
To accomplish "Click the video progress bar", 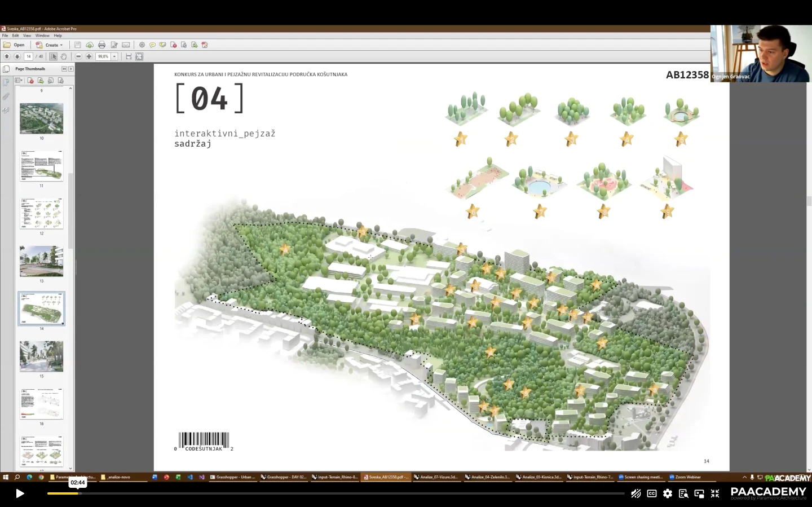I will tap(338, 493).
